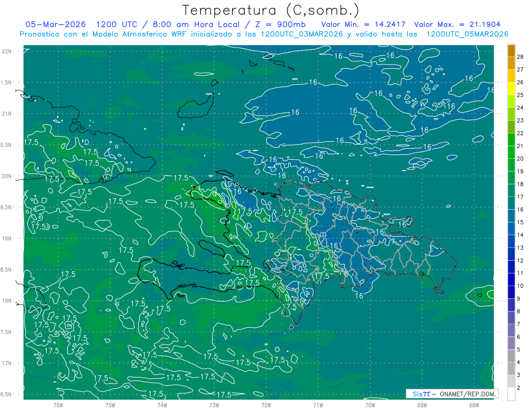532x411 pixels.
Task: Pick the lime swatch between 24 and 25
Action: [511, 102]
